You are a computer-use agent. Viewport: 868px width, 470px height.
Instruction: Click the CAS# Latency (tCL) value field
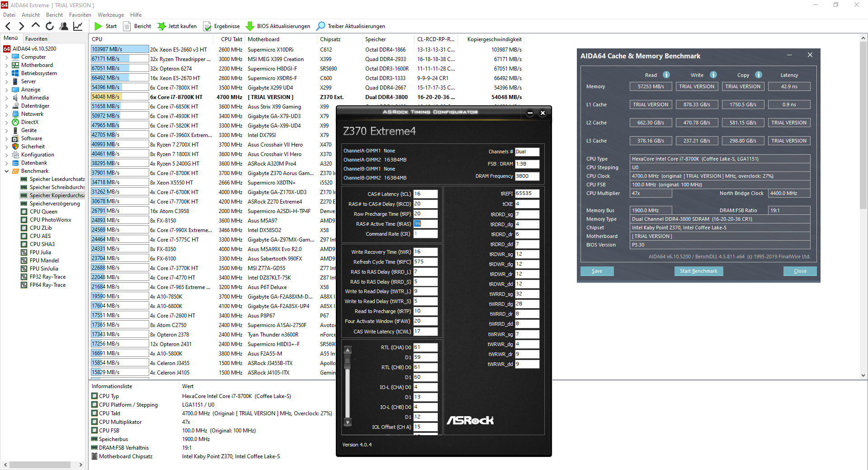tap(425, 194)
